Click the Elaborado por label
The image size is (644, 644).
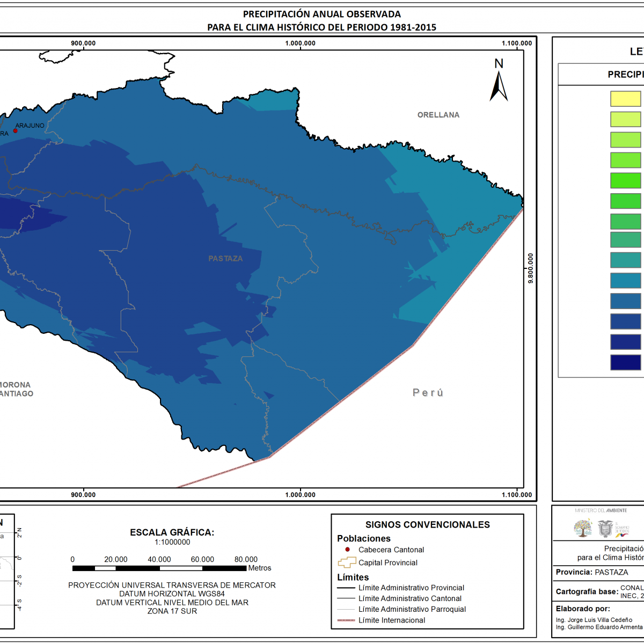pyautogui.click(x=583, y=609)
